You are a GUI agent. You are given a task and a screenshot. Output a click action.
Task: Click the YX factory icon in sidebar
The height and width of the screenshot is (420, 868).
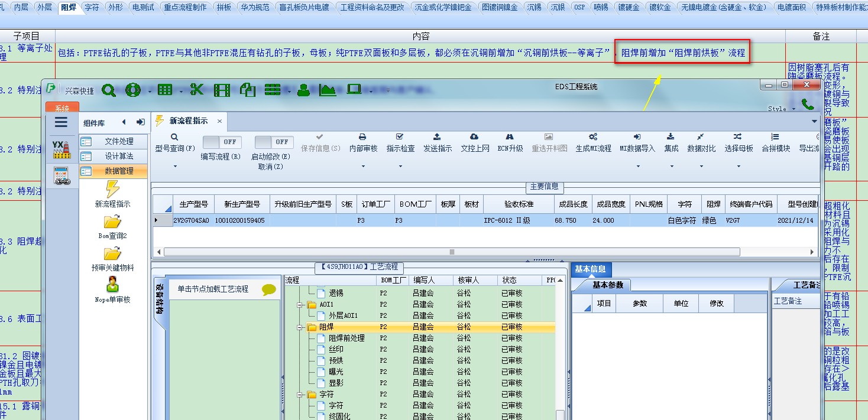point(61,149)
